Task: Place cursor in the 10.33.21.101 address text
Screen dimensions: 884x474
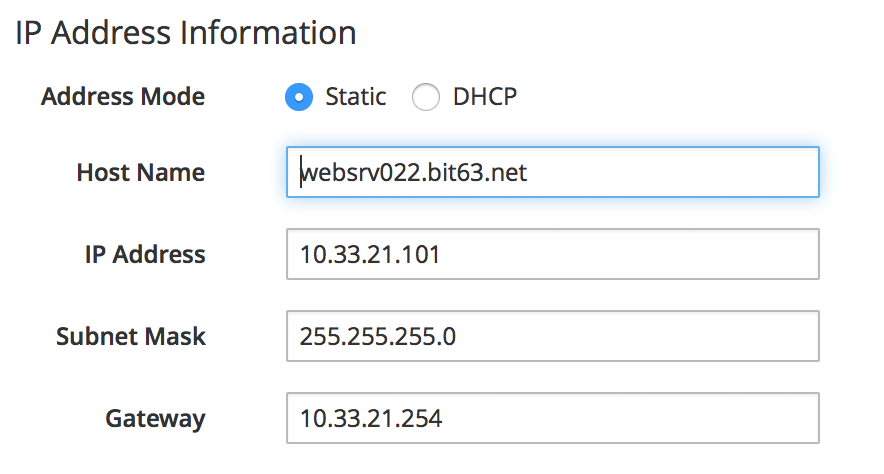Action: pyautogui.click(x=370, y=255)
